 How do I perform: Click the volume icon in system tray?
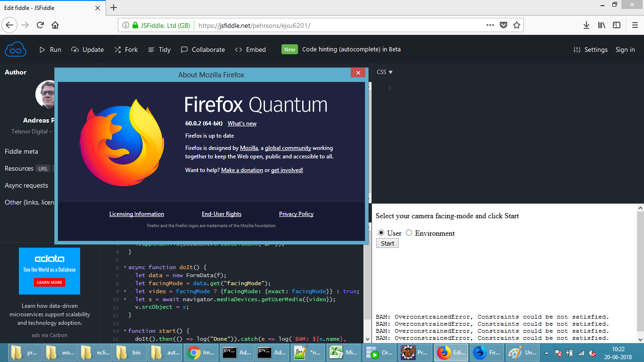(592, 353)
